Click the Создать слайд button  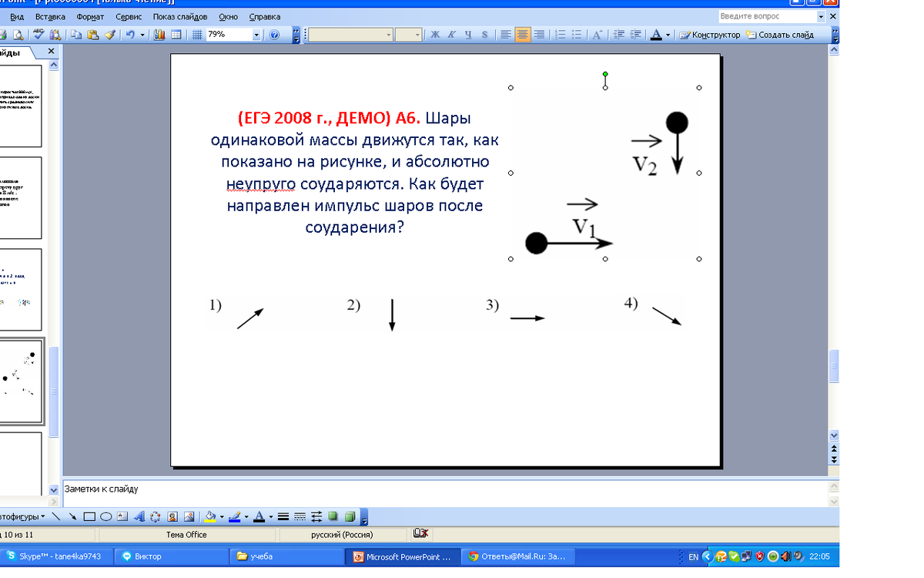(x=780, y=35)
